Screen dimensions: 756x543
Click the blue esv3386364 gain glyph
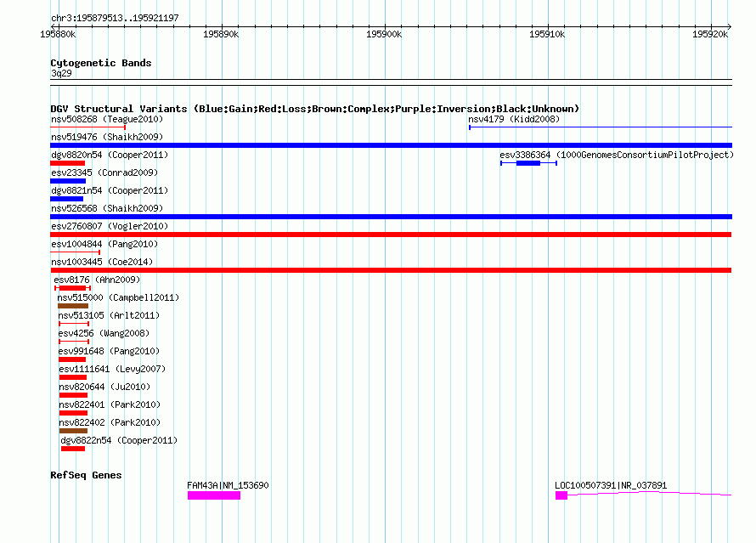(528, 163)
